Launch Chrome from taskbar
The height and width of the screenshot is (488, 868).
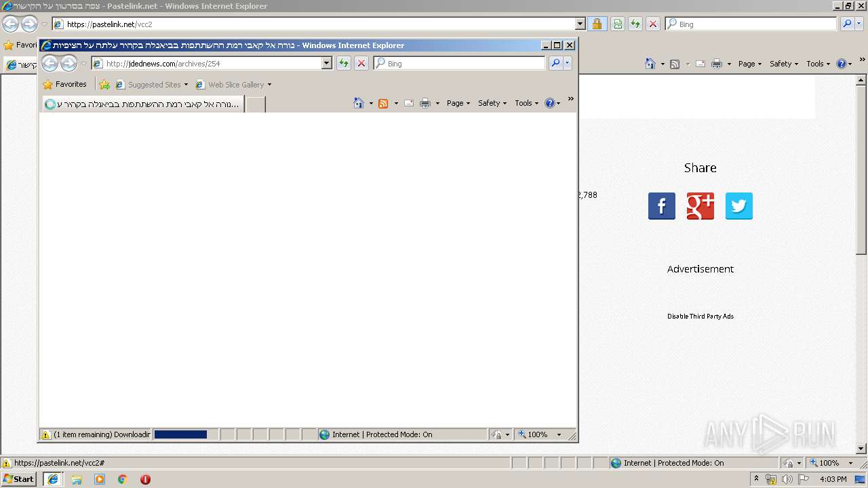coord(123,479)
